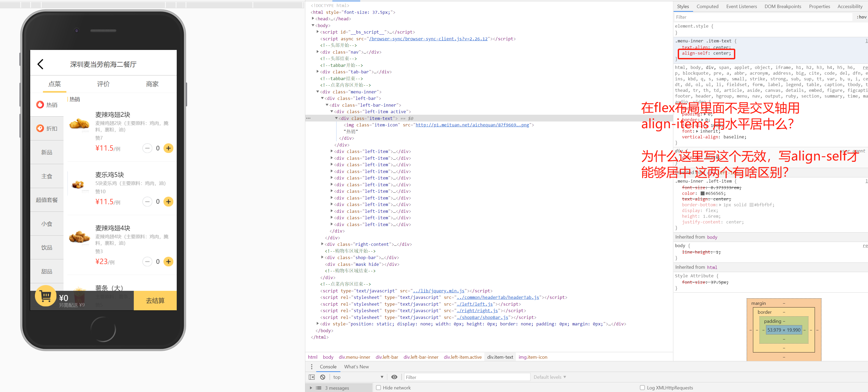Switch to the Event Listeners tab
This screenshot has width=868, height=392.
(x=742, y=7)
